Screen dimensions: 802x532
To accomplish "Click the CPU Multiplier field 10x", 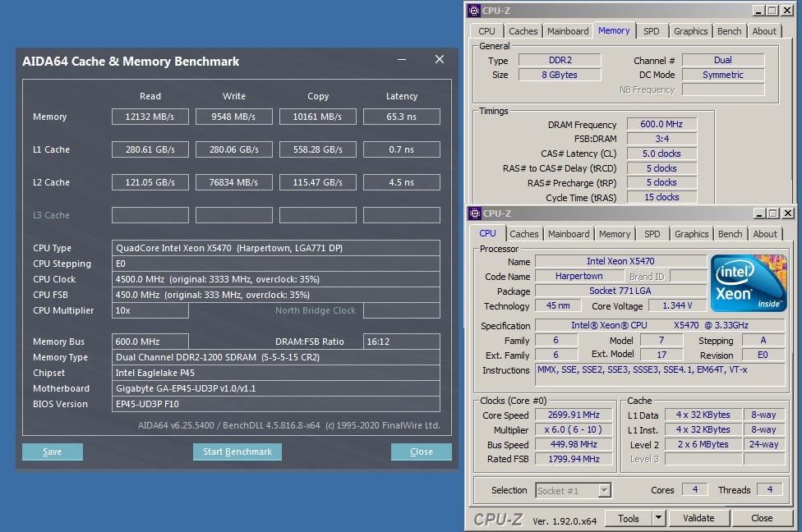I will 150,310.
